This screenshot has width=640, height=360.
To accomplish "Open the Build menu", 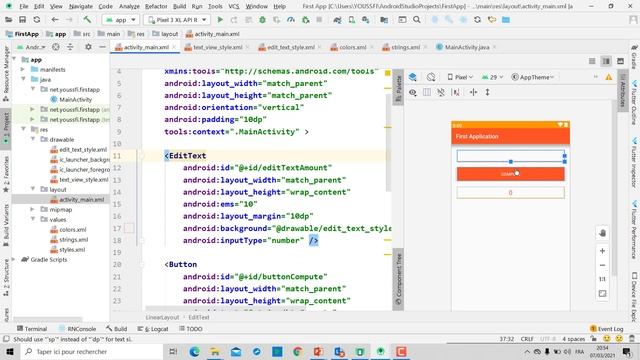I will (179, 7).
